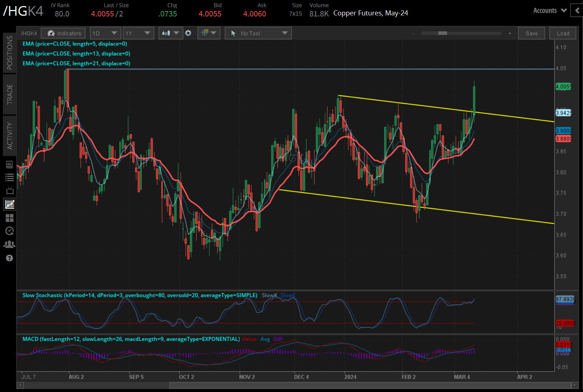Expand the 1Y time range dropdown
The height and width of the screenshot is (392, 583).
point(138,33)
